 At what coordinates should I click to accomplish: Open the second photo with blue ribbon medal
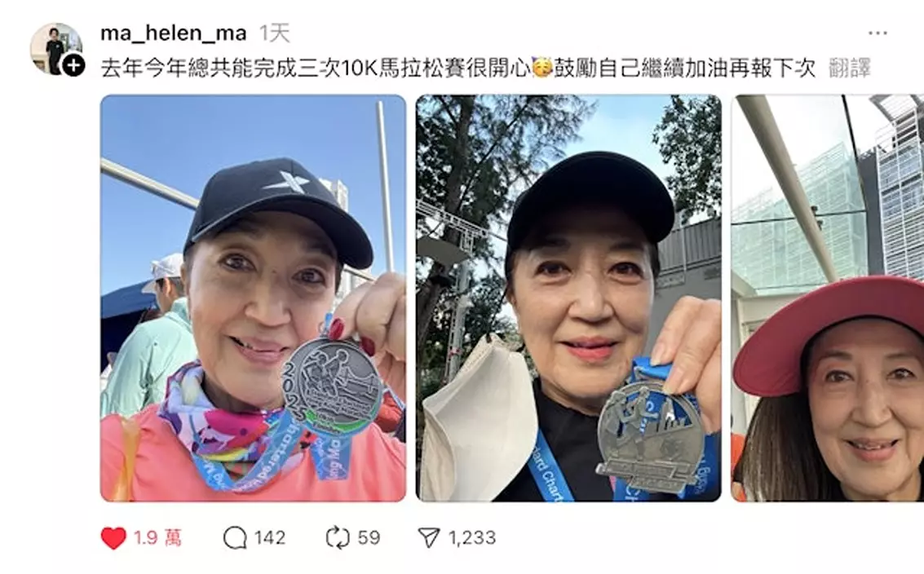[568, 298]
